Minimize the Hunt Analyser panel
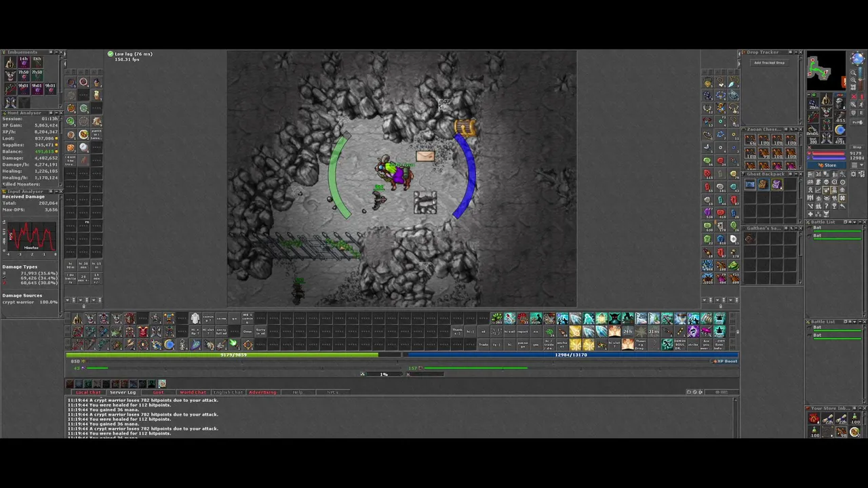 point(56,113)
